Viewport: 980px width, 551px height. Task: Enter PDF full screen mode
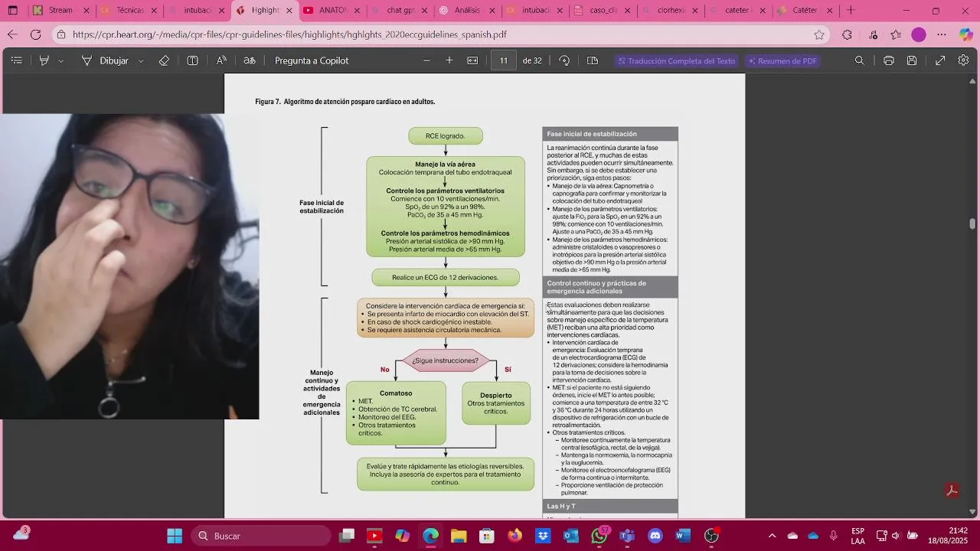[940, 60]
